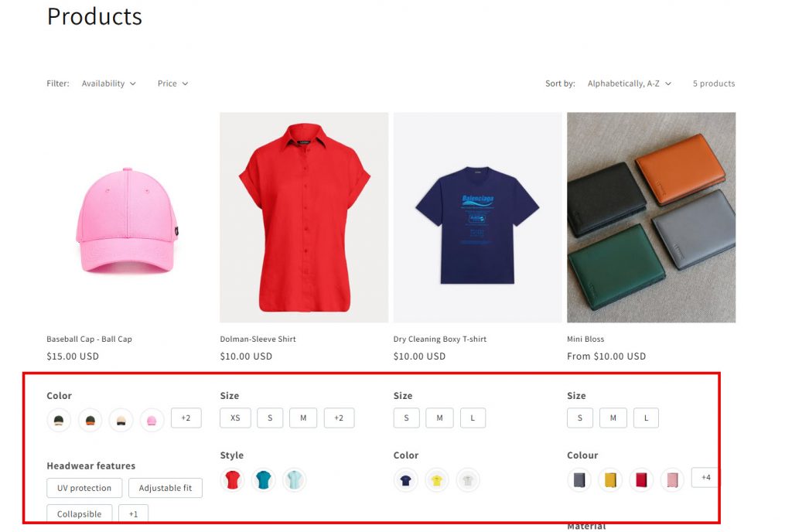Choose the yellow wallet colour swatch
This screenshot has height=532, width=792.
[610, 479]
